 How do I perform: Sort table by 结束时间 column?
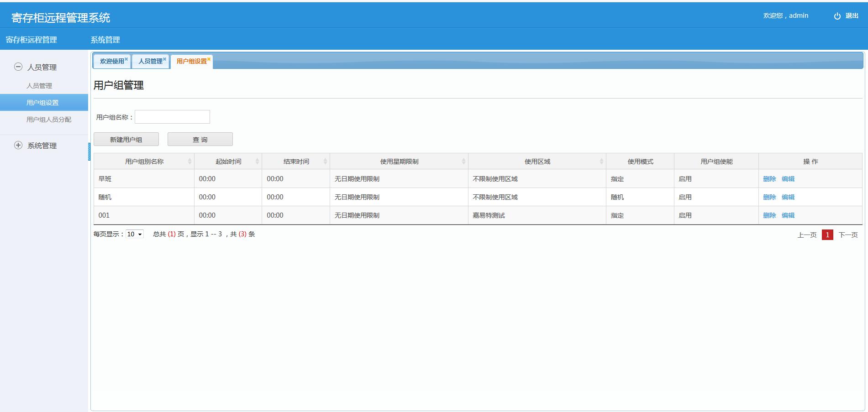(x=325, y=162)
